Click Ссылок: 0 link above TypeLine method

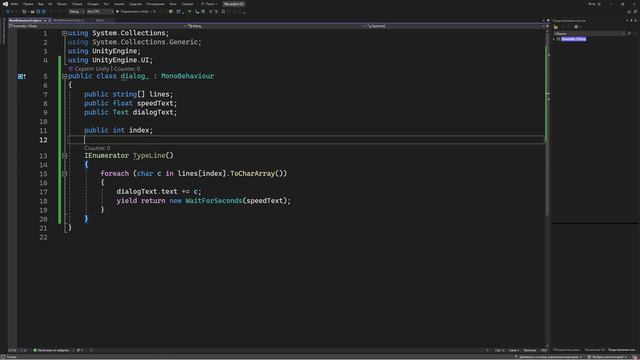pos(97,148)
